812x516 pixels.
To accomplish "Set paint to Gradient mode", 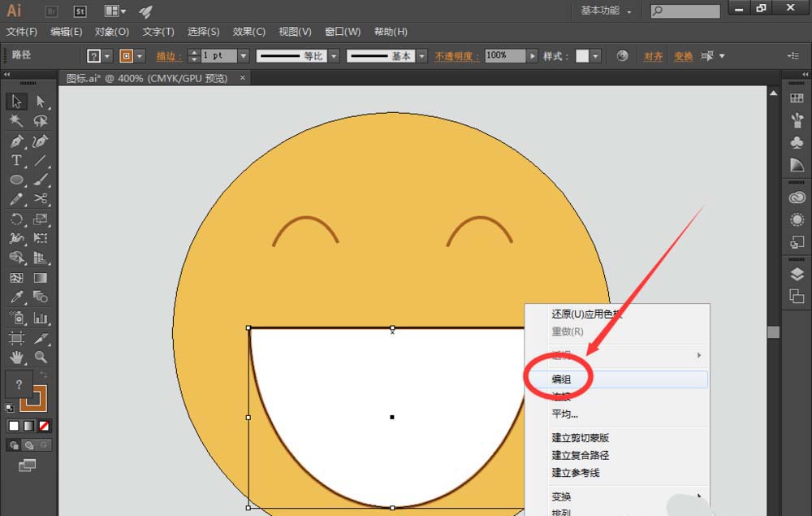I will click(29, 426).
